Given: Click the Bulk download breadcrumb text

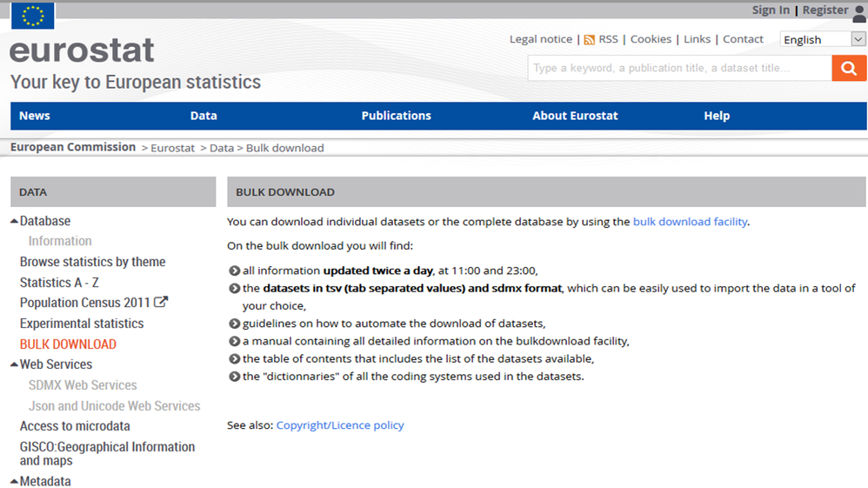Looking at the screenshot, I should coord(284,148).
